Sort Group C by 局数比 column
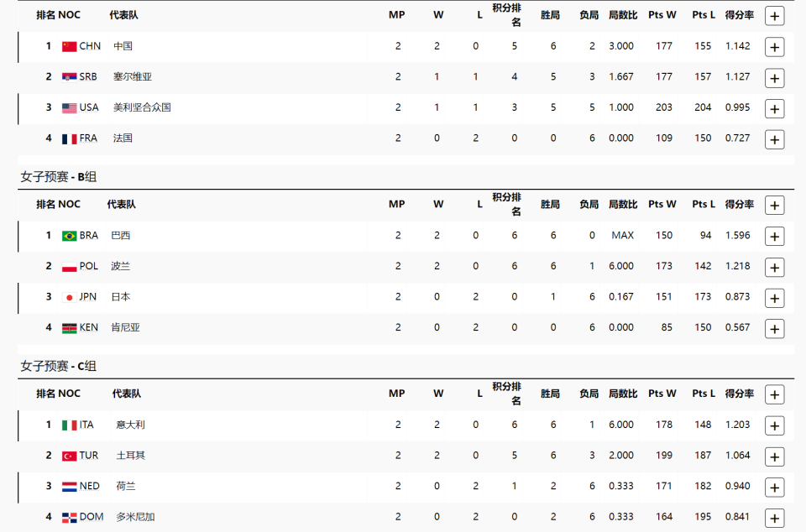 622,394
